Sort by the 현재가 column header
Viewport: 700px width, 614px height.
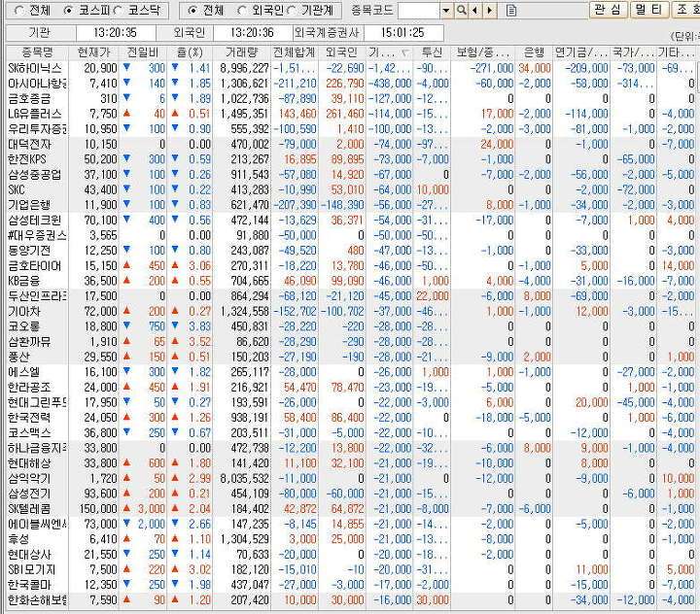point(93,52)
